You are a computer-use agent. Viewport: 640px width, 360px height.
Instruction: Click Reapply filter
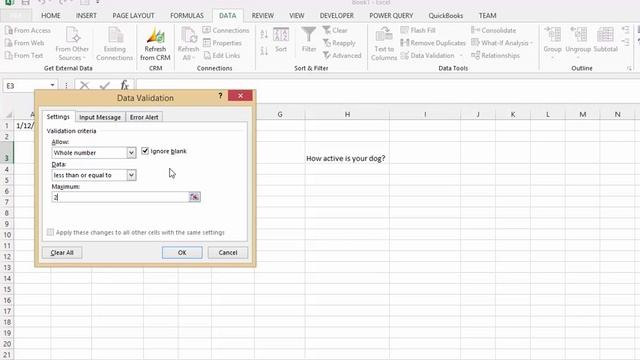(x=339, y=43)
